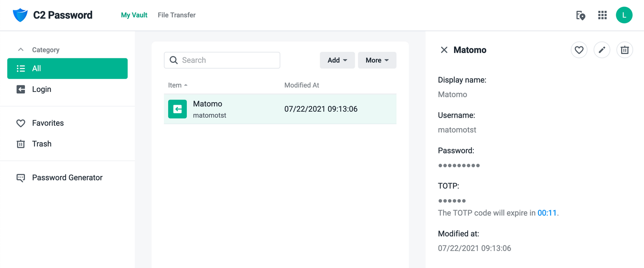644x268 pixels.
Task: Open Trash in sidebar
Action: click(67, 144)
